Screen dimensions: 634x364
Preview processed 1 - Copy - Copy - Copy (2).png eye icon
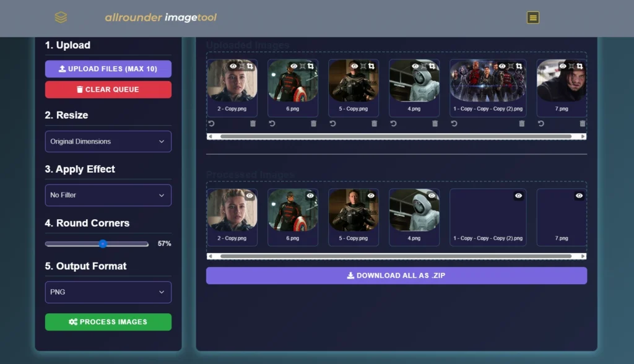pos(518,196)
